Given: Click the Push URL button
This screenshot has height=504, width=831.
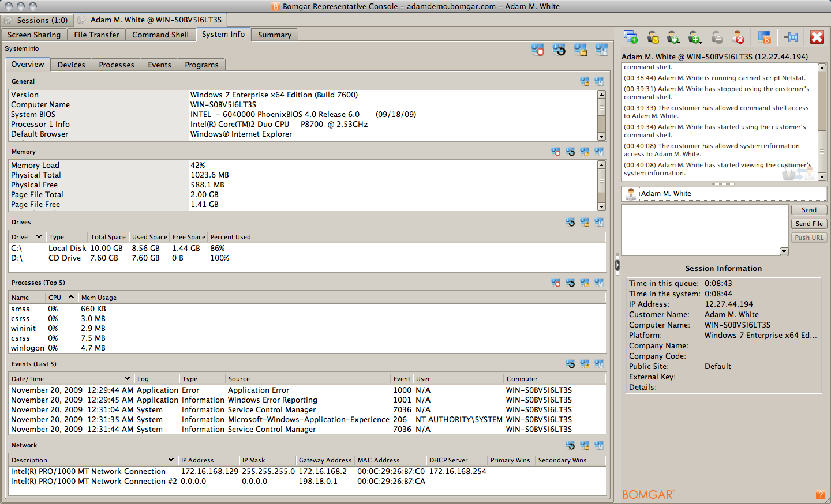Looking at the screenshot, I should pyautogui.click(x=809, y=237).
